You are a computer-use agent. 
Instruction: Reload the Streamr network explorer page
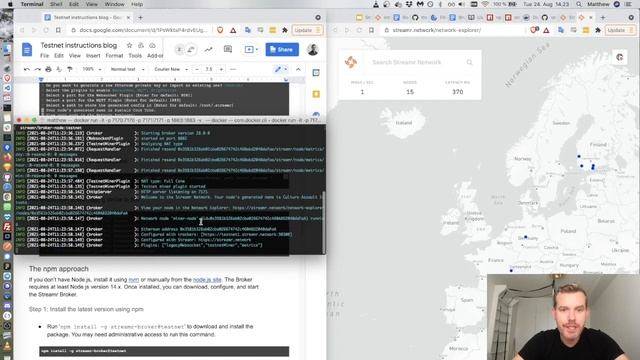(359, 30)
